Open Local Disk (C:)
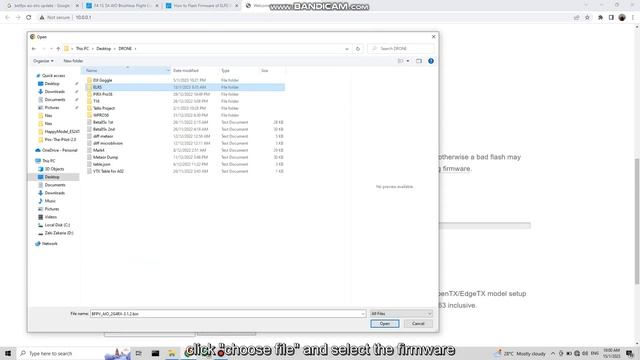The height and width of the screenshot is (360, 640). tap(57, 225)
